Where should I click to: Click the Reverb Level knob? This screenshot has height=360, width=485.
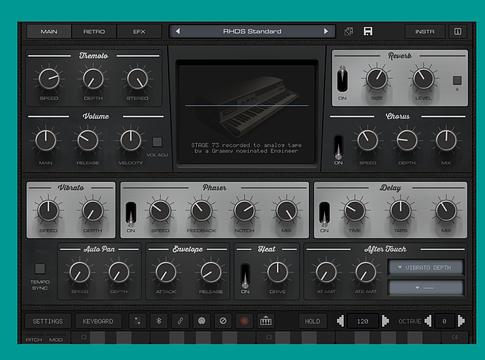(x=423, y=79)
